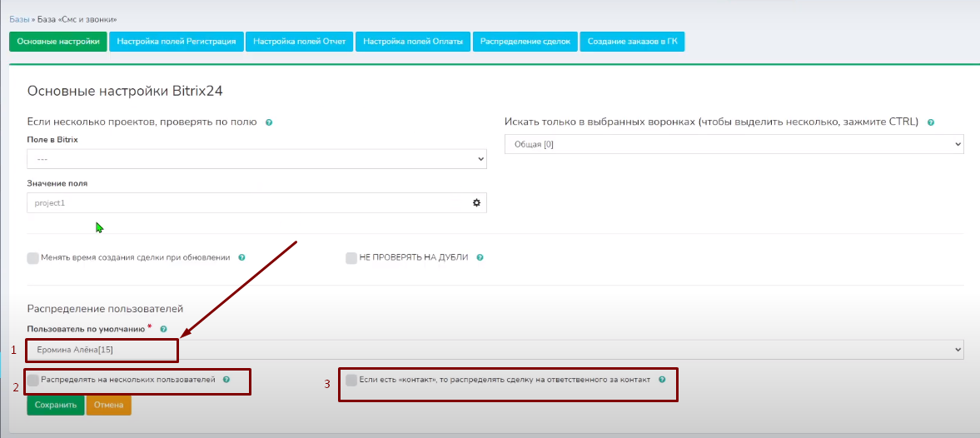Click help icon next to 'Менять время создания сделки'
This screenshot has width=980, height=438.
click(241, 258)
